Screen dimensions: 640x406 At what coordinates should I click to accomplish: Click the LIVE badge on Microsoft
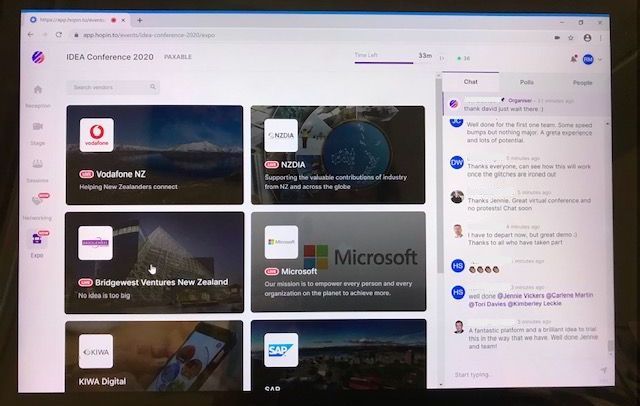pos(271,271)
